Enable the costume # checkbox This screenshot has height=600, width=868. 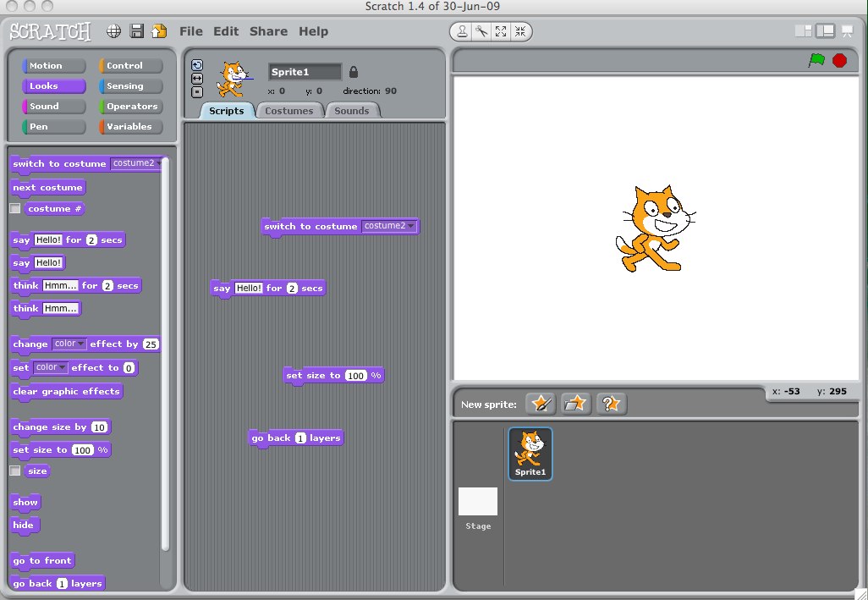click(14, 208)
